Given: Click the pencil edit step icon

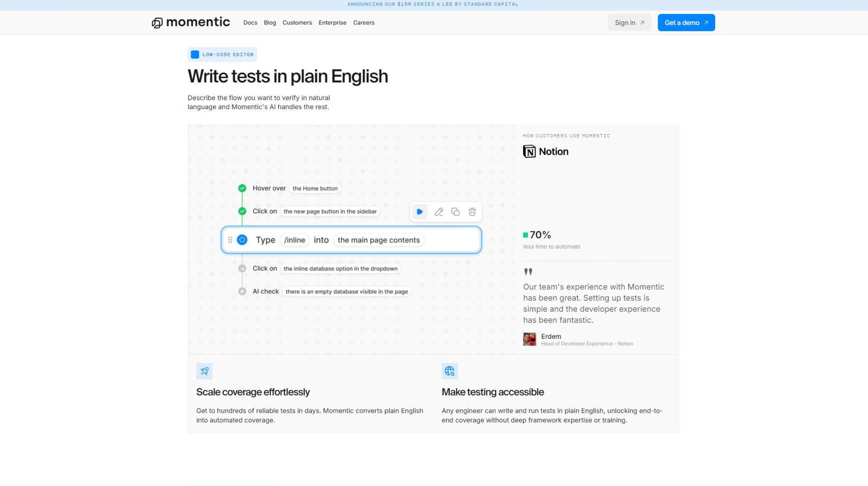Looking at the screenshot, I should pos(439,212).
